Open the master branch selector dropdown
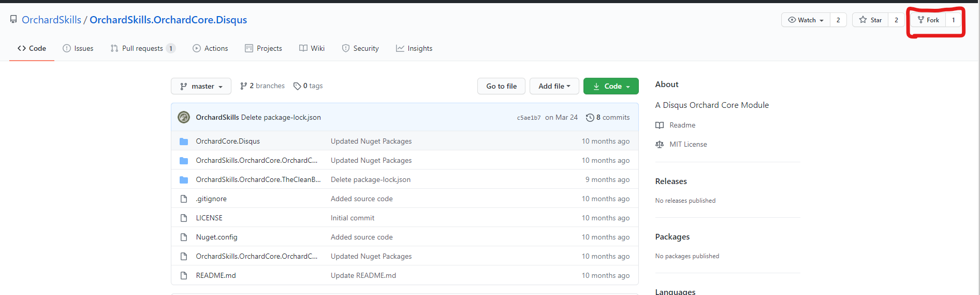The width and height of the screenshot is (980, 295). pos(201,86)
